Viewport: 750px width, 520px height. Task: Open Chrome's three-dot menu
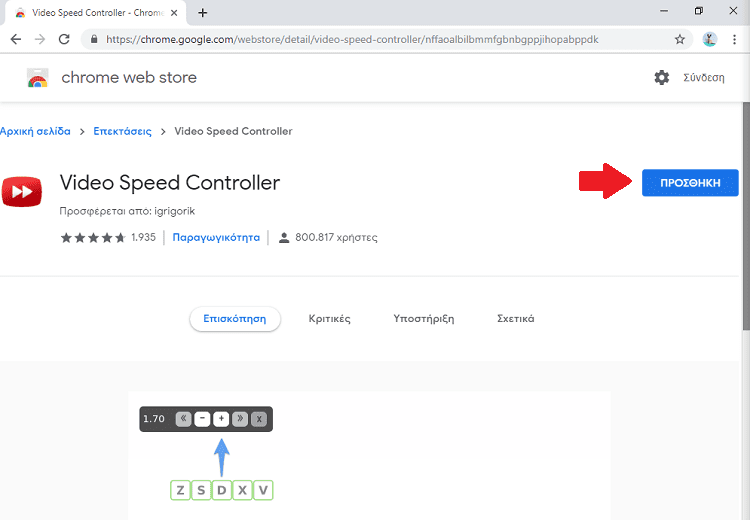click(x=734, y=39)
